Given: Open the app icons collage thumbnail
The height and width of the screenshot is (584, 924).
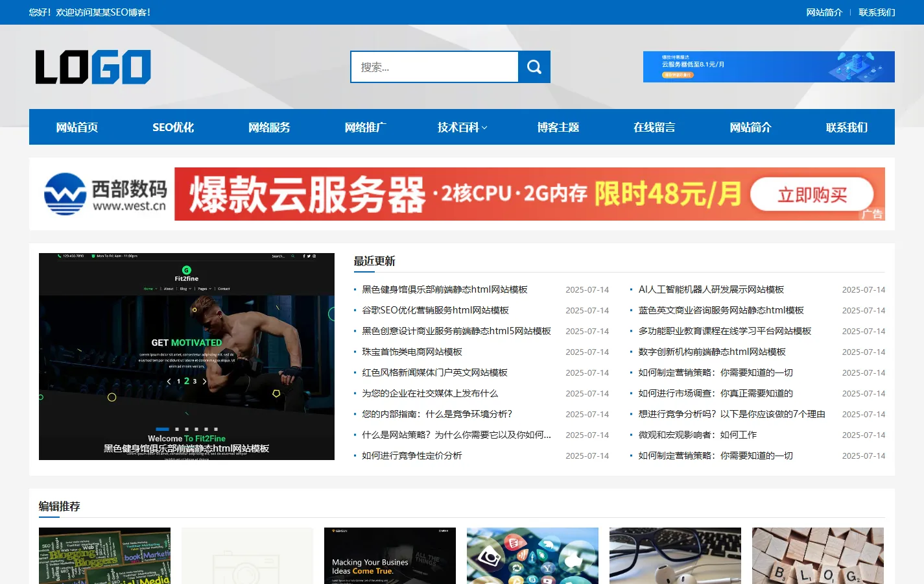Looking at the screenshot, I should point(532,555).
